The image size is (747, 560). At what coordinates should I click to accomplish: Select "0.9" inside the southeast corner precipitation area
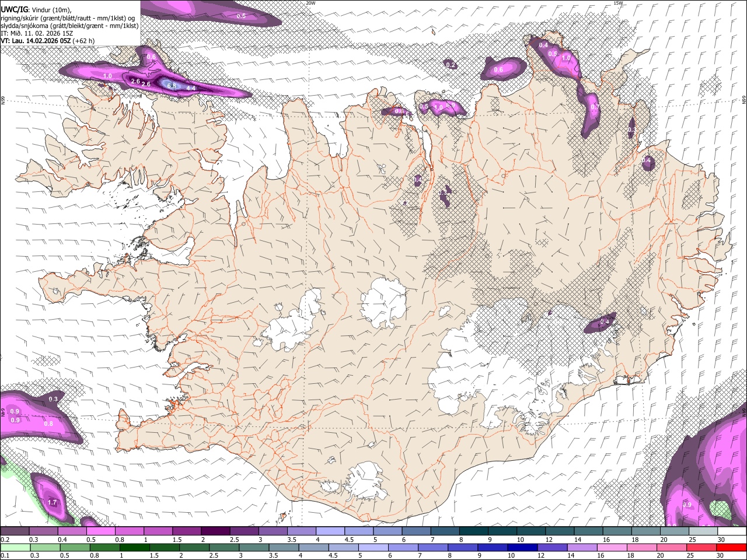coord(687,505)
